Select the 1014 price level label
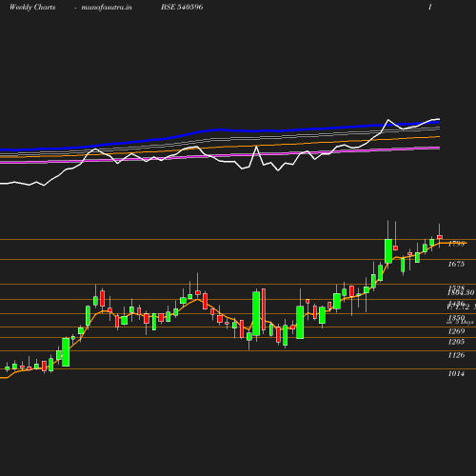This screenshot has height=476, width=476. tap(456, 373)
